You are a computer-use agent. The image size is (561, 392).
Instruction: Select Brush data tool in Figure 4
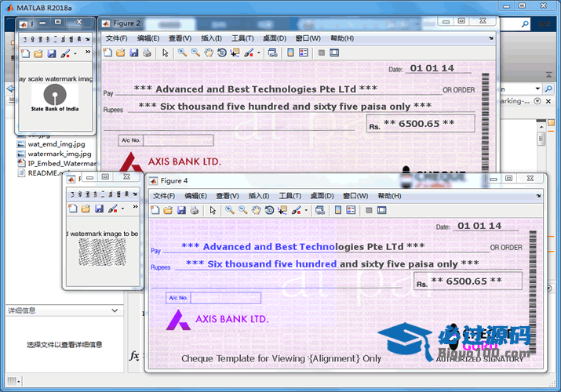coord(297,210)
